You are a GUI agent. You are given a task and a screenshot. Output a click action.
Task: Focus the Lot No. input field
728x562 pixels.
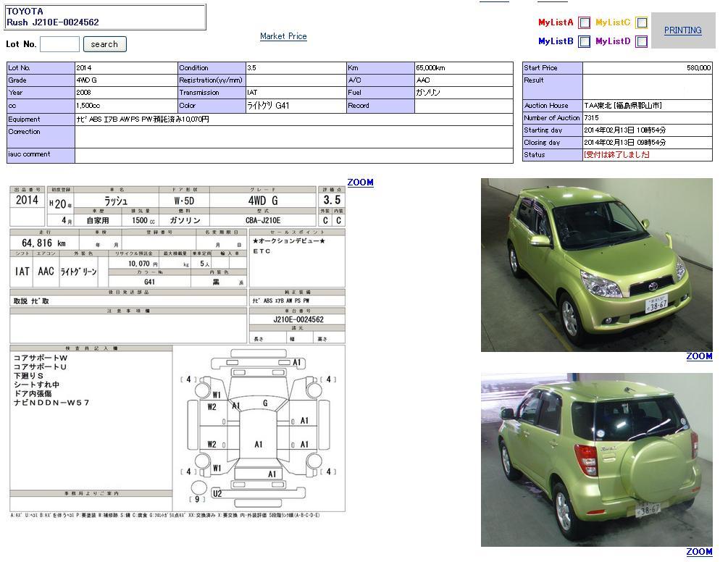click(x=59, y=44)
